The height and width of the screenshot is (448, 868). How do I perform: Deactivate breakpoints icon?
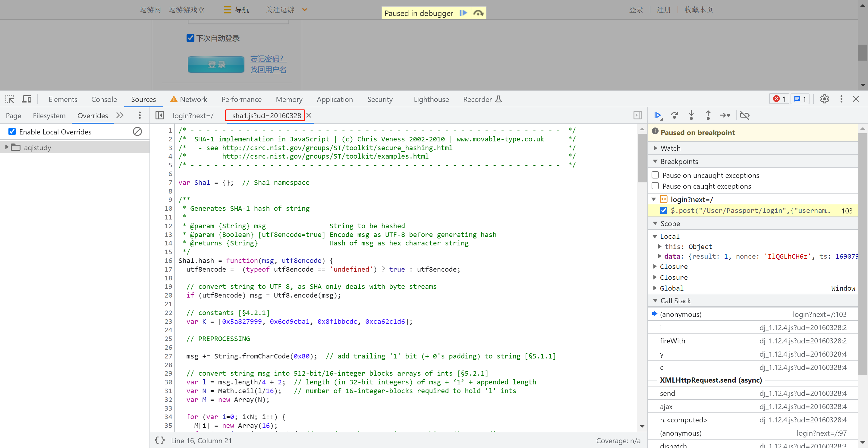[x=745, y=115]
